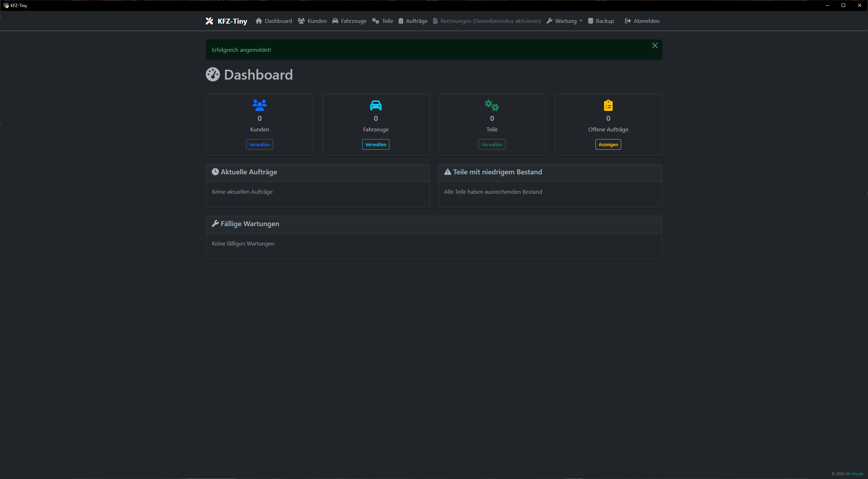
Task: Expand the Wartung dropdown menu
Action: [565, 21]
